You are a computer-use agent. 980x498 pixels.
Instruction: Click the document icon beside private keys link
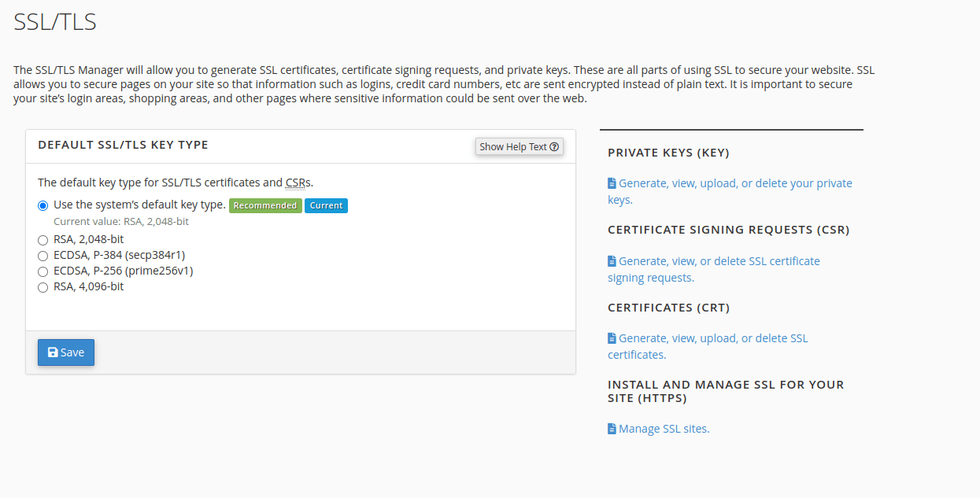[612, 183]
